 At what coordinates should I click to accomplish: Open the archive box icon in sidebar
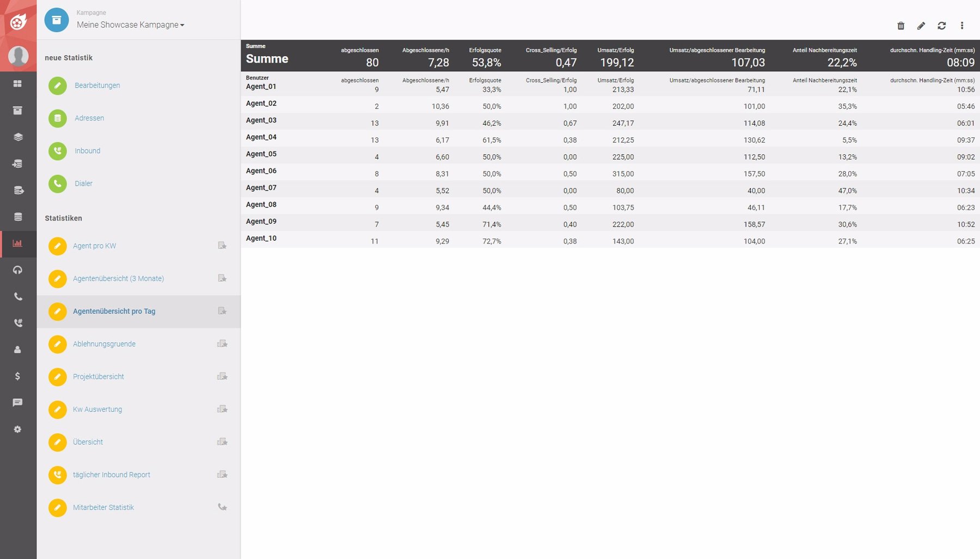click(x=17, y=111)
